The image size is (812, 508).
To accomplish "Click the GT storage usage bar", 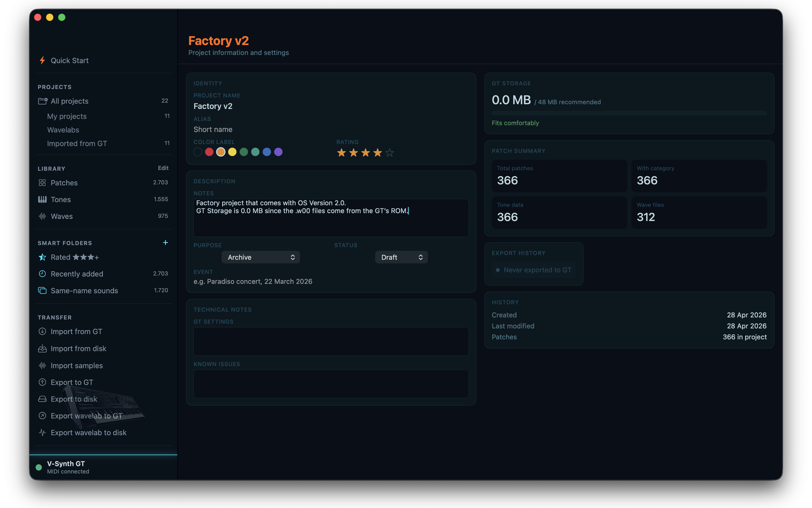I will 629,113.
